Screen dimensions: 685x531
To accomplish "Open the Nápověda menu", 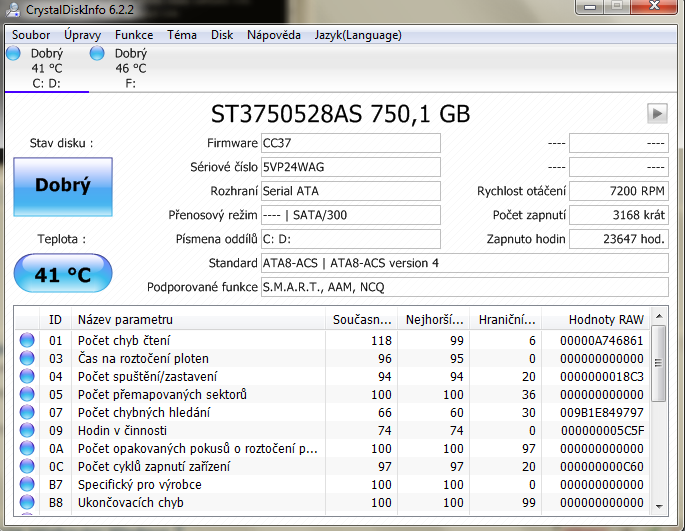I will coord(272,35).
